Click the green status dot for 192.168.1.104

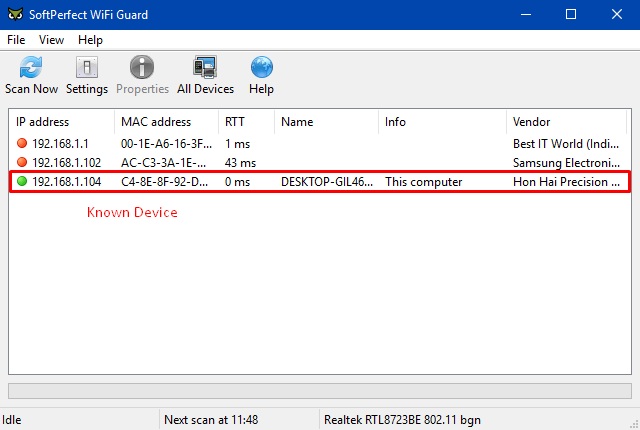pos(22,181)
